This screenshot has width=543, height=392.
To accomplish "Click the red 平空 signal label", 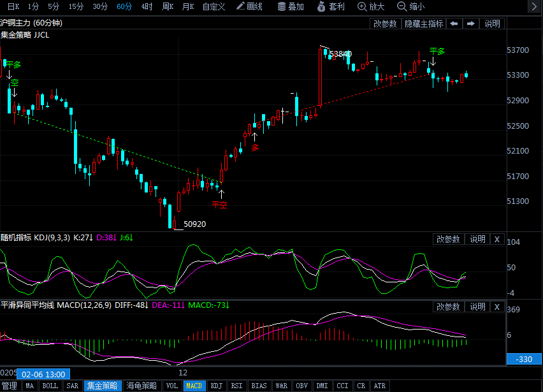I will (219, 205).
